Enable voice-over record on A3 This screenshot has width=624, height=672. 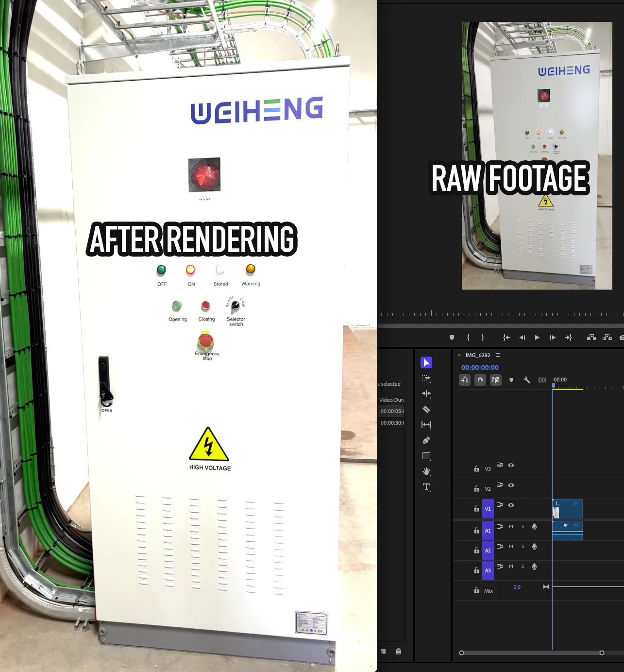point(534,567)
